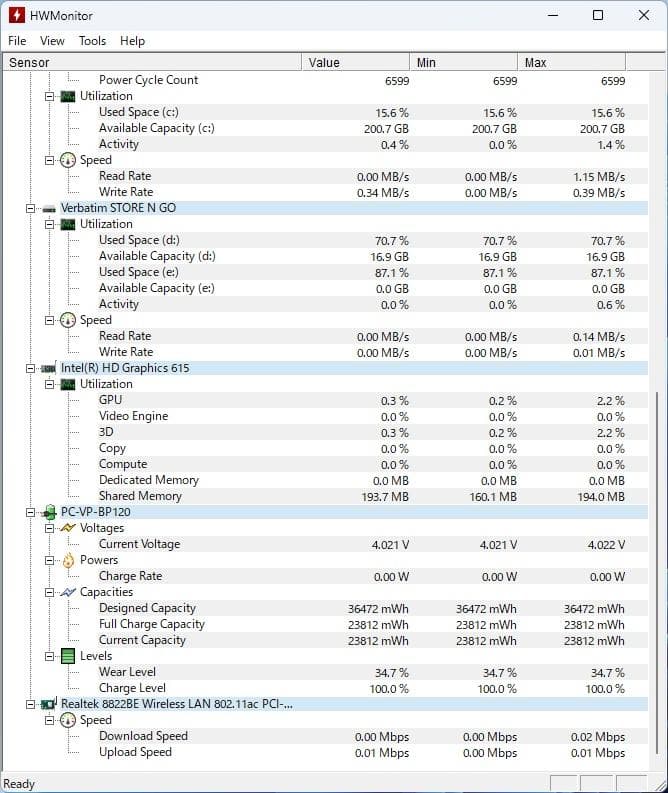Screen dimensions: 668x793
Task: Open the File menu
Action: (x=17, y=41)
